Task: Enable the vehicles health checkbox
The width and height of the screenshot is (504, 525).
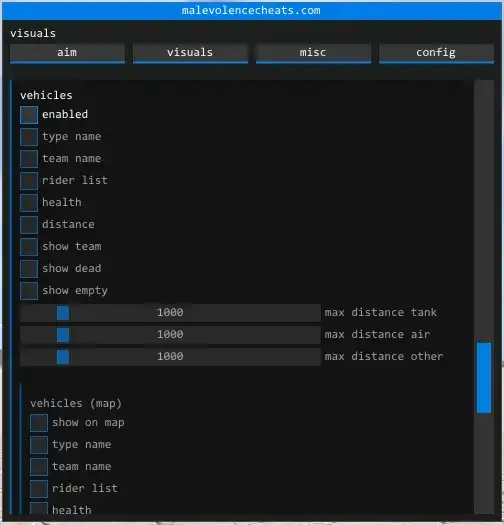Action: point(29,203)
